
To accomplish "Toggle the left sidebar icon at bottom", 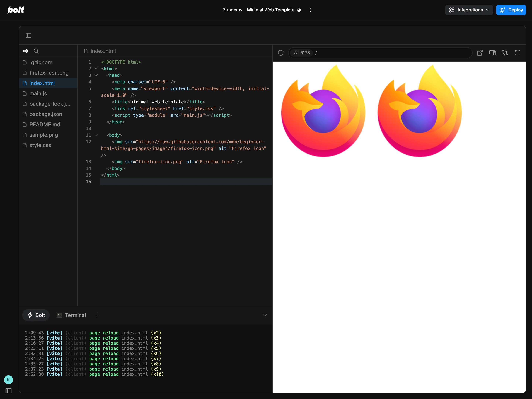I will 8,391.
